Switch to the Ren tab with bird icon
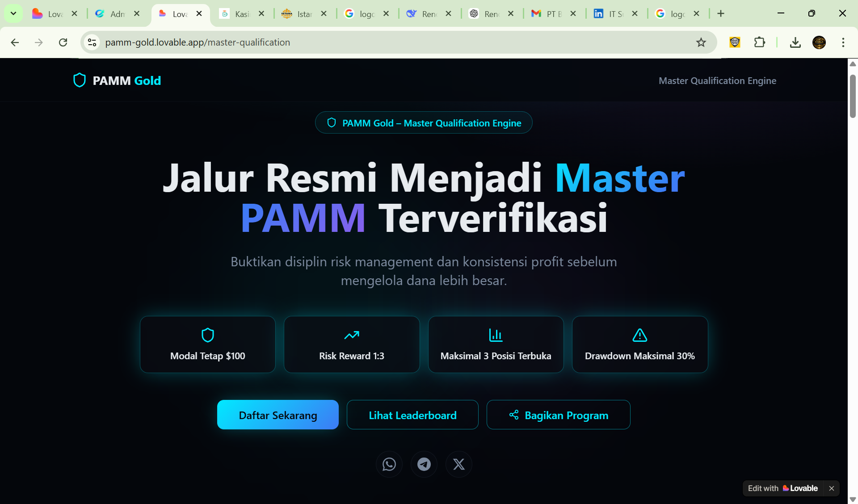Image resolution: width=858 pixels, height=504 pixels. [422, 14]
